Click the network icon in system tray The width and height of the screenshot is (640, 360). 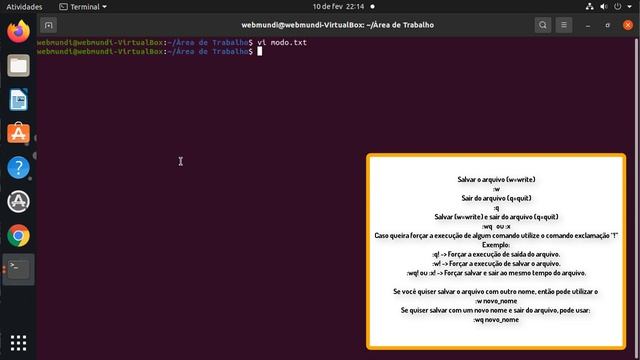tap(589, 7)
